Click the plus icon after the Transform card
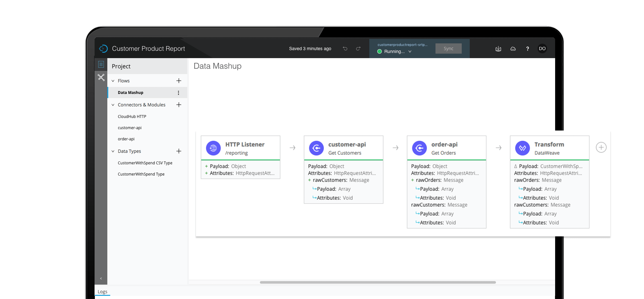 pyautogui.click(x=601, y=147)
